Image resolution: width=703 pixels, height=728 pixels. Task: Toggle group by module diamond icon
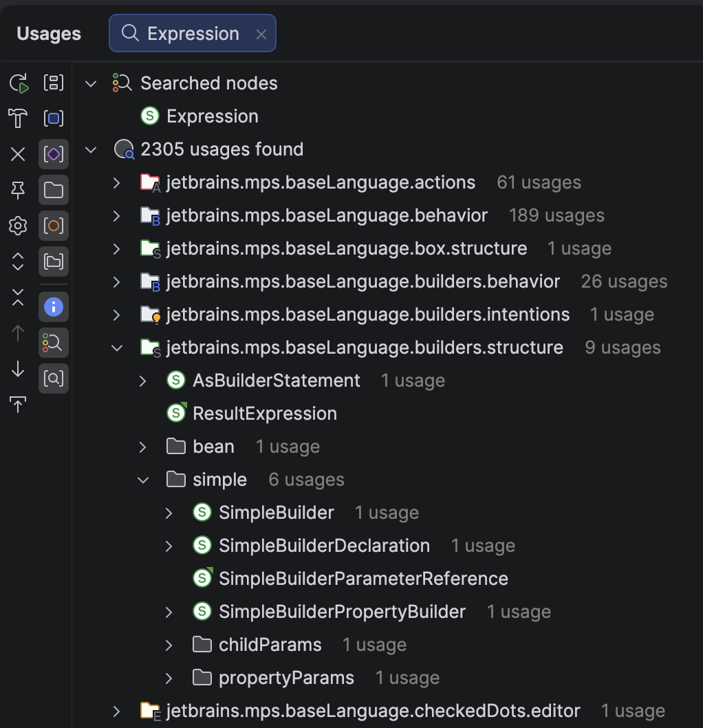[x=54, y=154]
